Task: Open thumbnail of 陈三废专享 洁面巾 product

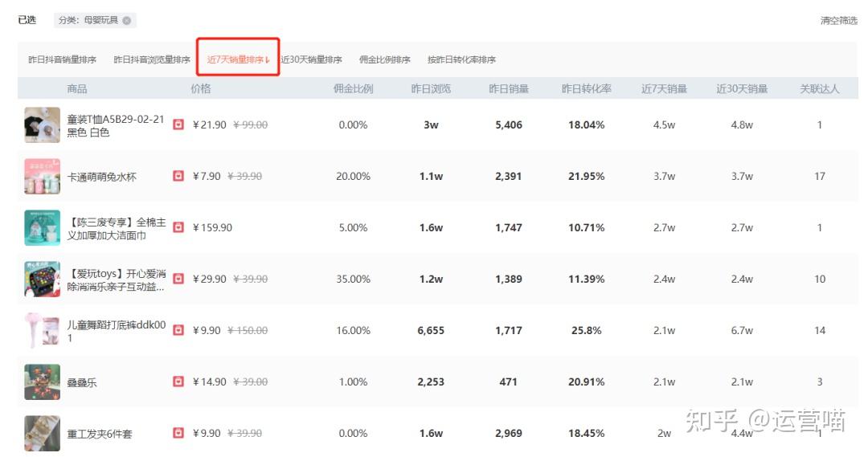Action: pyautogui.click(x=42, y=227)
